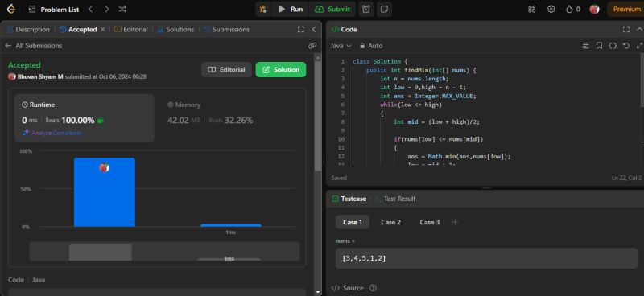The width and height of the screenshot is (644, 296).
Task: Open the profile avatar menu
Action: pos(594,9)
